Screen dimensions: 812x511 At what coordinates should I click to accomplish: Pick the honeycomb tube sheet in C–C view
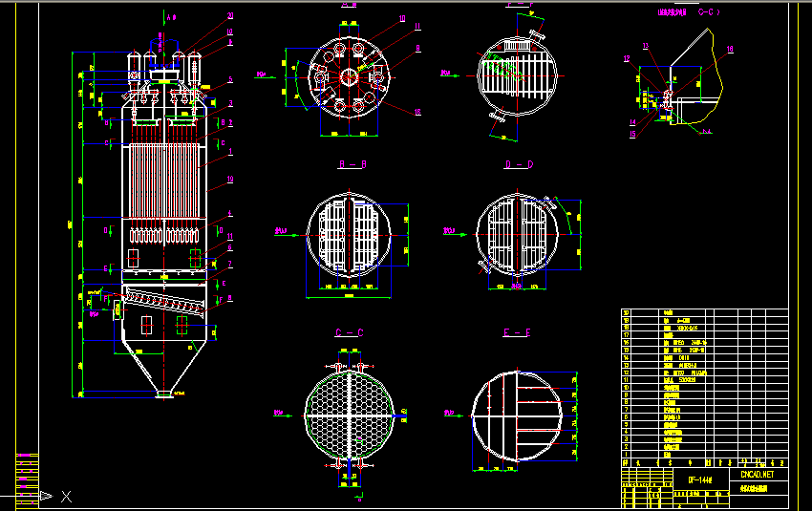click(x=350, y=415)
